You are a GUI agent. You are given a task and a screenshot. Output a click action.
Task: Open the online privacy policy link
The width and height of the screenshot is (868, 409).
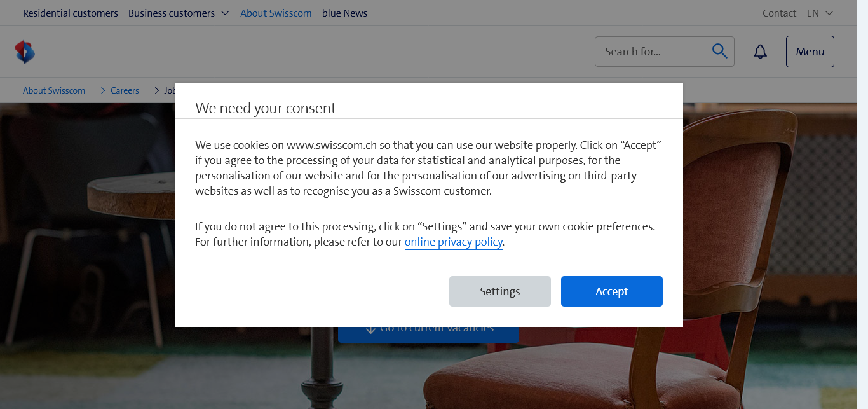tap(453, 242)
